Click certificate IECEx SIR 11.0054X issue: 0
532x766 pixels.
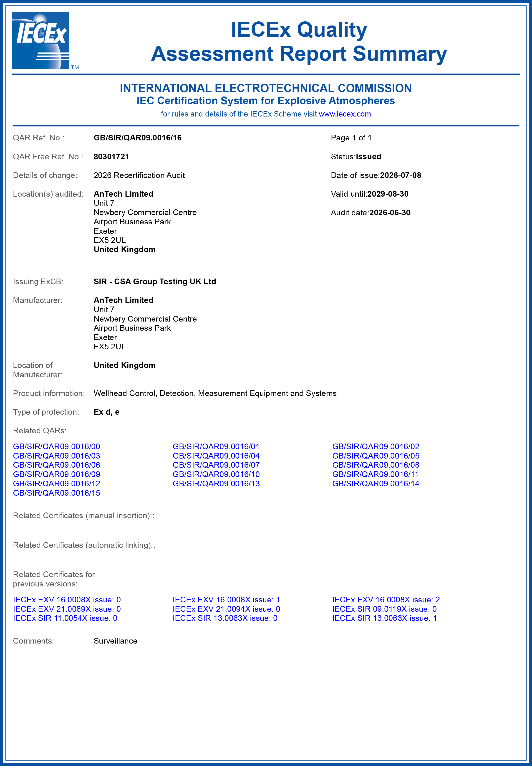(x=65, y=618)
